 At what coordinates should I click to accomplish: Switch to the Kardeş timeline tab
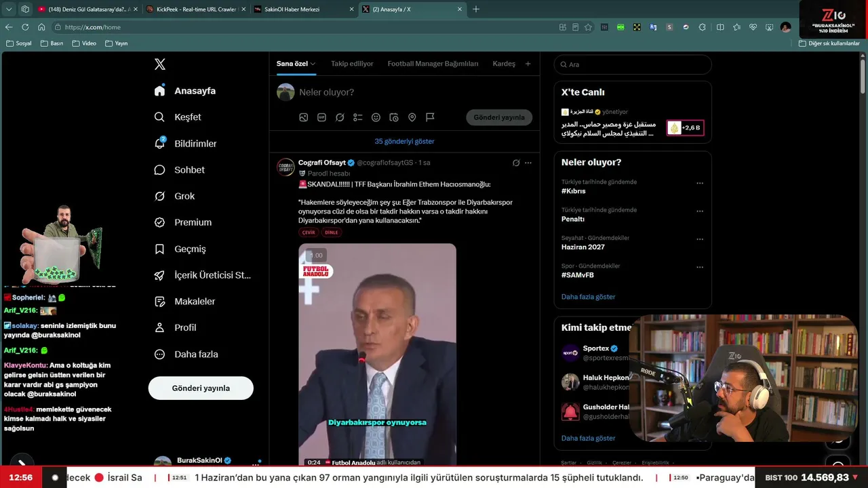point(504,64)
